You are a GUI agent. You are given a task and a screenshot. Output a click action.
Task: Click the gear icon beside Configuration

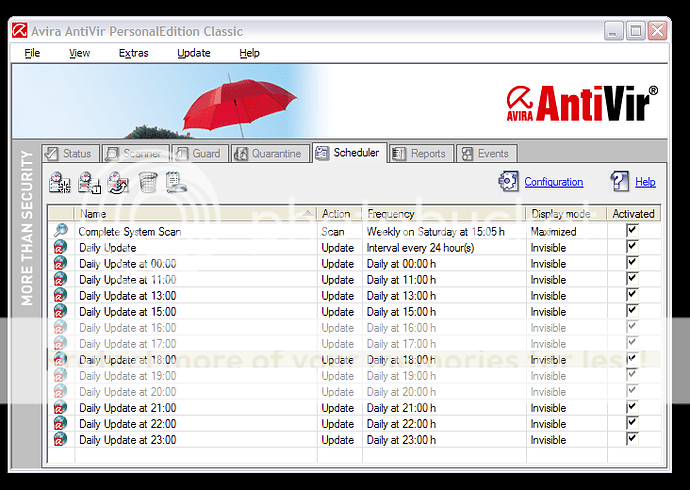click(x=508, y=182)
